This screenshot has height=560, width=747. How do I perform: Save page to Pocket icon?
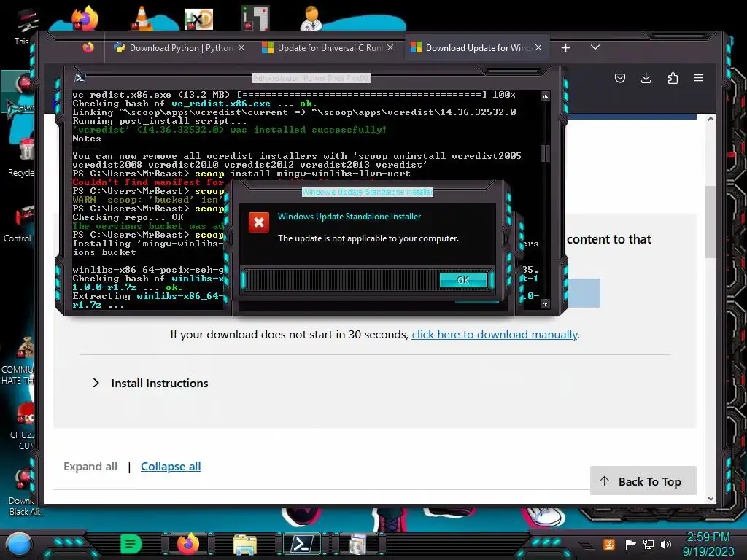620,78
